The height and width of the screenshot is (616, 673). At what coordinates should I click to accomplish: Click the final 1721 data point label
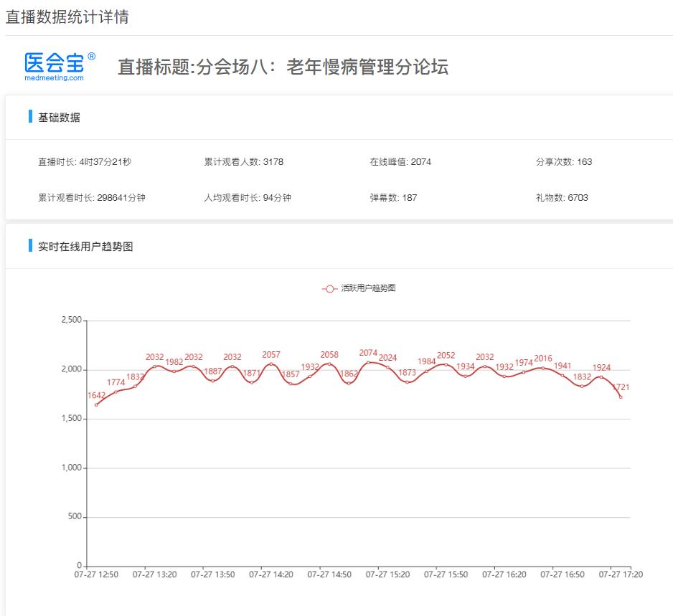click(621, 387)
